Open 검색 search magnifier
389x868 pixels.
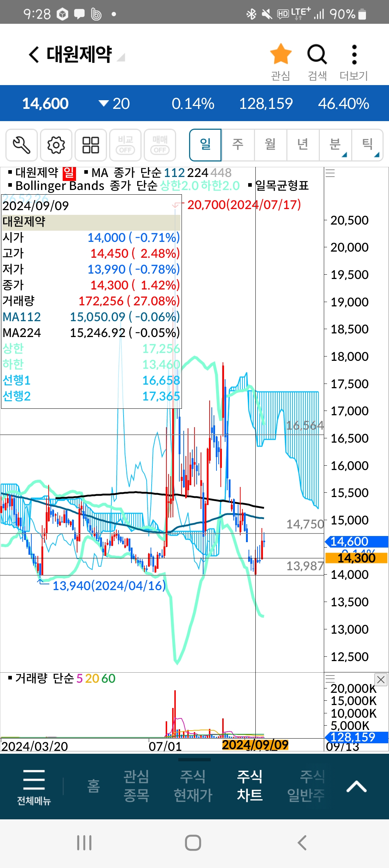[x=317, y=54]
